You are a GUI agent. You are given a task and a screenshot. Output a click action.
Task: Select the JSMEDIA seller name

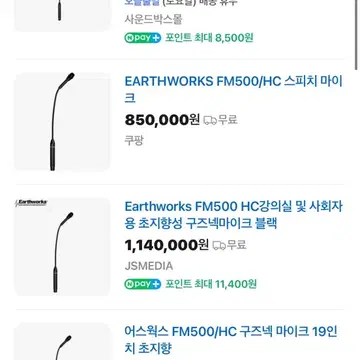(149, 266)
